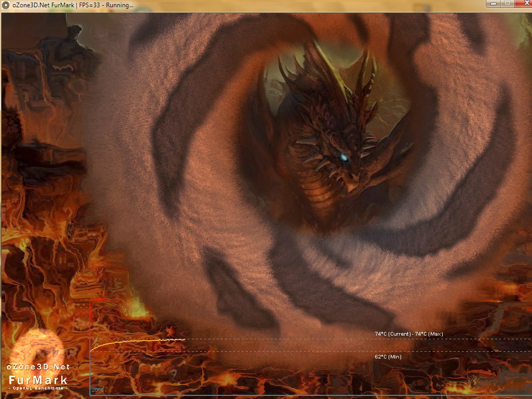Minimize the FurMark window
The height and width of the screenshot is (399, 532).
pyautogui.click(x=494, y=4)
